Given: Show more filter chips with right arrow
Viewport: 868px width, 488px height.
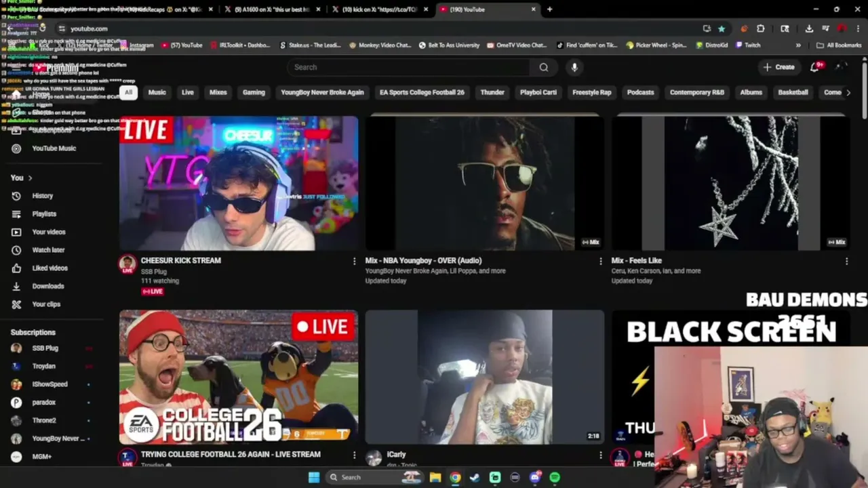Looking at the screenshot, I should 848,92.
